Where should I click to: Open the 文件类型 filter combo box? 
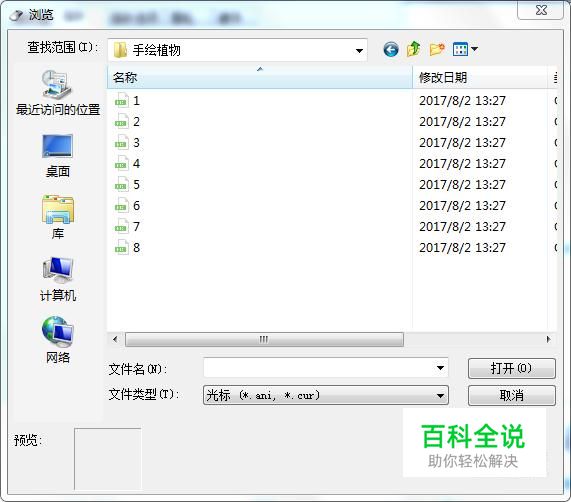click(x=326, y=395)
